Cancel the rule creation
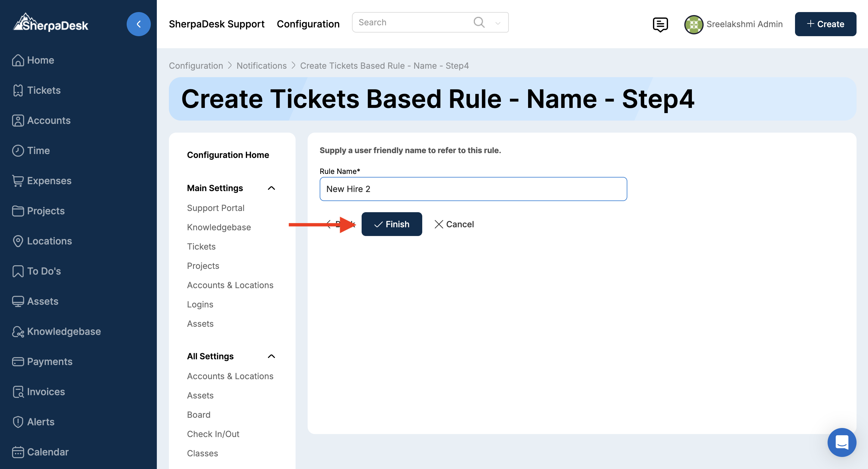Image resolution: width=868 pixels, height=469 pixels. (x=454, y=224)
